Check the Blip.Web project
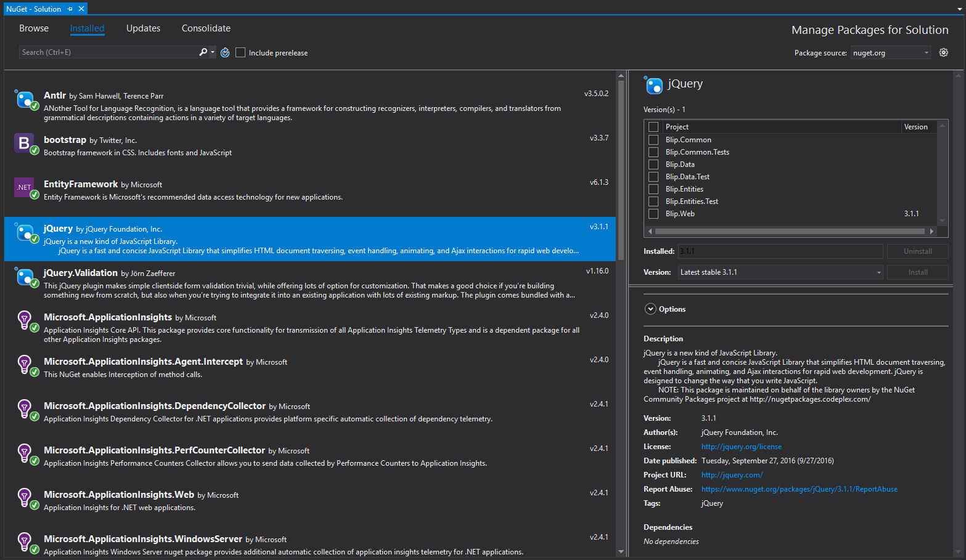Screen dimensions: 966x560 (653, 214)
